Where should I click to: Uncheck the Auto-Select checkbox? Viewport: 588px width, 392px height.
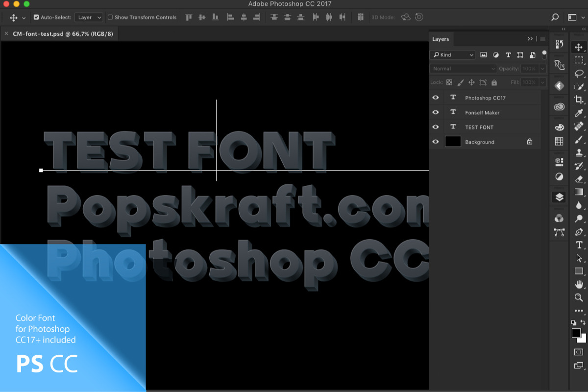[36, 17]
